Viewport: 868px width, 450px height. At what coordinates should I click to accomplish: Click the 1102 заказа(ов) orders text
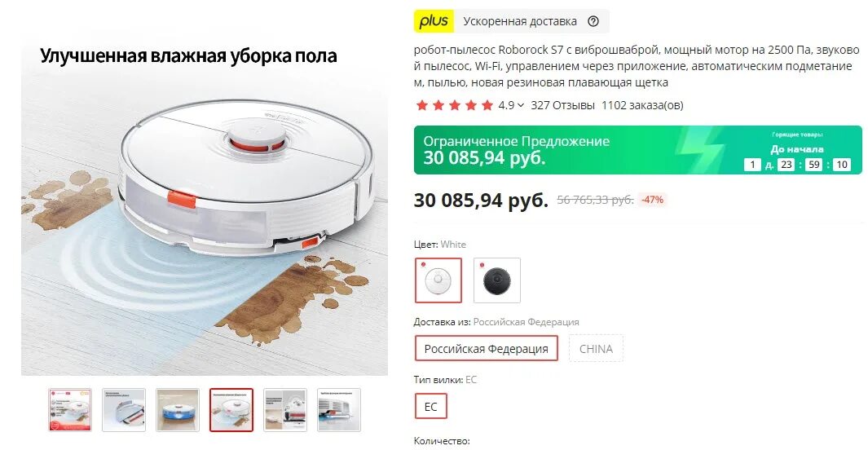[x=642, y=105]
